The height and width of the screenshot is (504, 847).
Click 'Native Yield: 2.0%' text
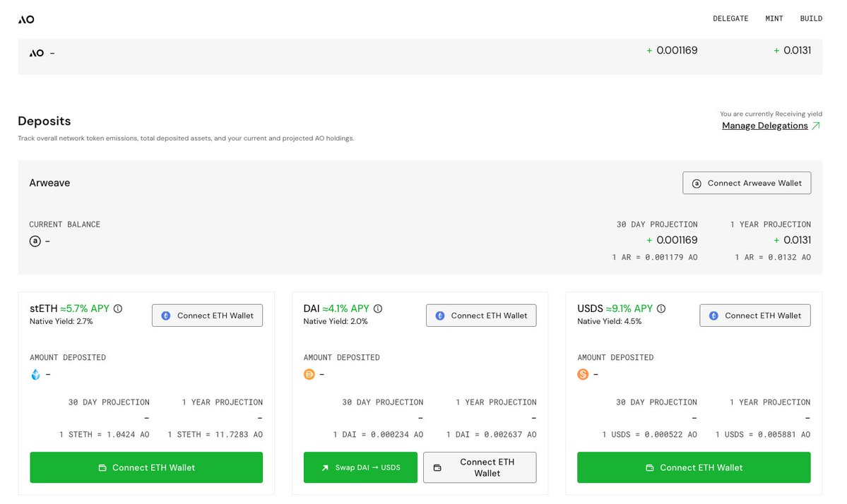point(336,322)
